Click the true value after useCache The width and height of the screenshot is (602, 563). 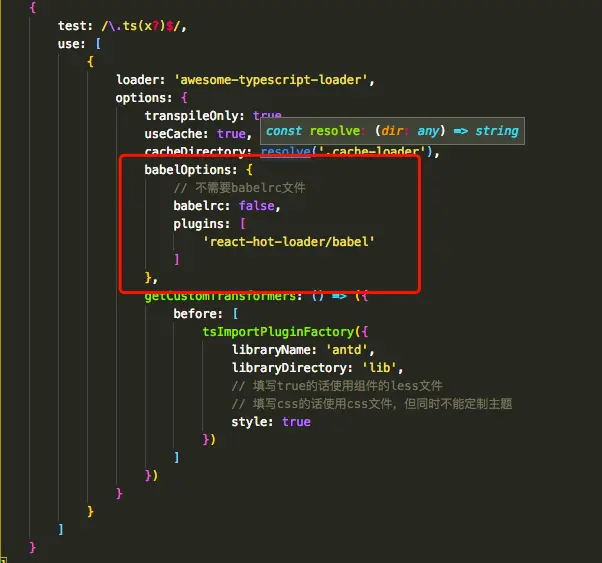pos(232,134)
